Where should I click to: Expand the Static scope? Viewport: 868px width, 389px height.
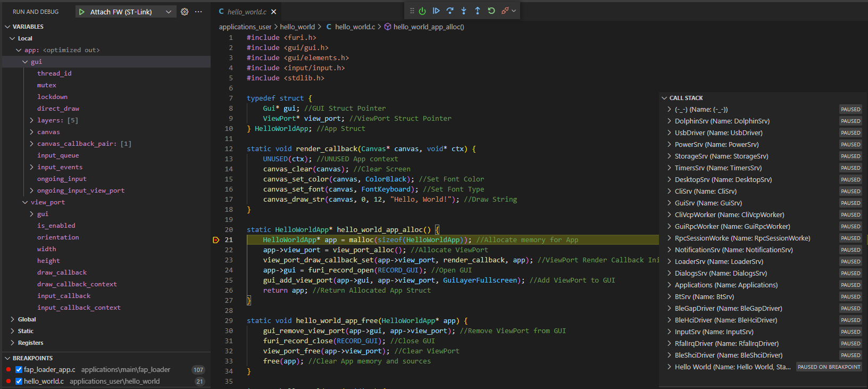coord(12,331)
